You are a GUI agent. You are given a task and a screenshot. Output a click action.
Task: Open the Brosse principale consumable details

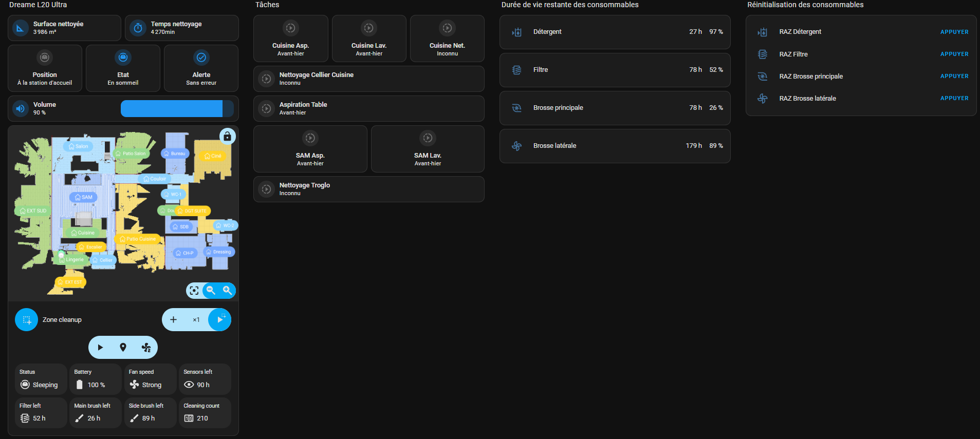pos(615,108)
